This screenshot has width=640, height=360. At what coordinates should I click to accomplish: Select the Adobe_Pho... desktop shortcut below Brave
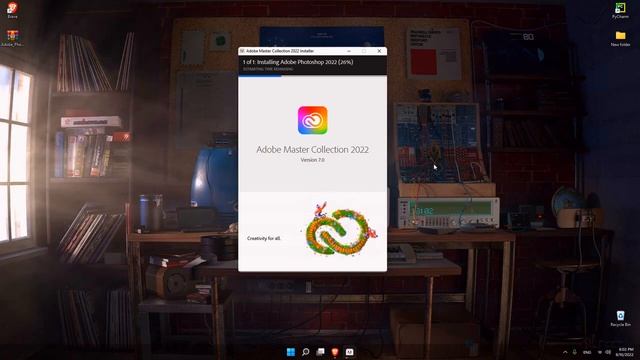click(12, 38)
